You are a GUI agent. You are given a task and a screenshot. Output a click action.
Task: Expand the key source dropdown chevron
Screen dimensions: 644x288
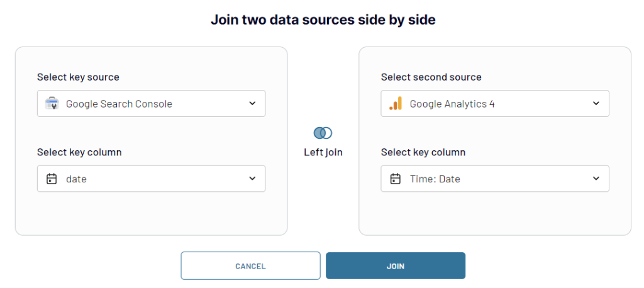[x=252, y=103]
